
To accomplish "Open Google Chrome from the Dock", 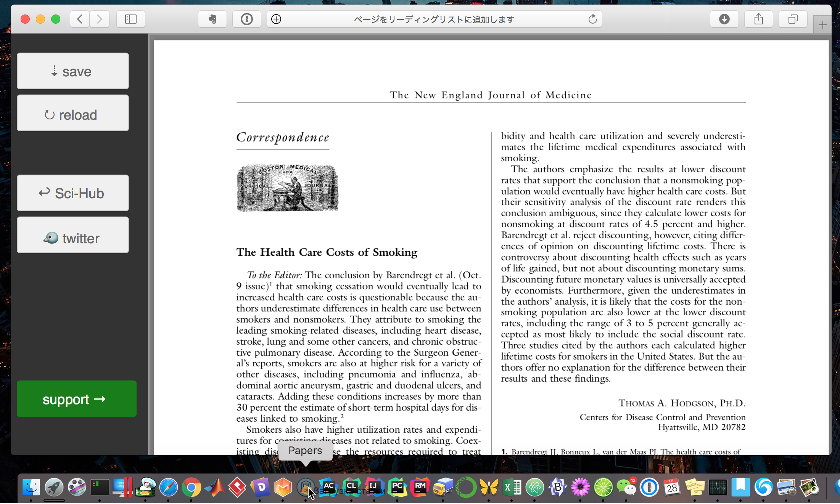I will click(x=191, y=487).
